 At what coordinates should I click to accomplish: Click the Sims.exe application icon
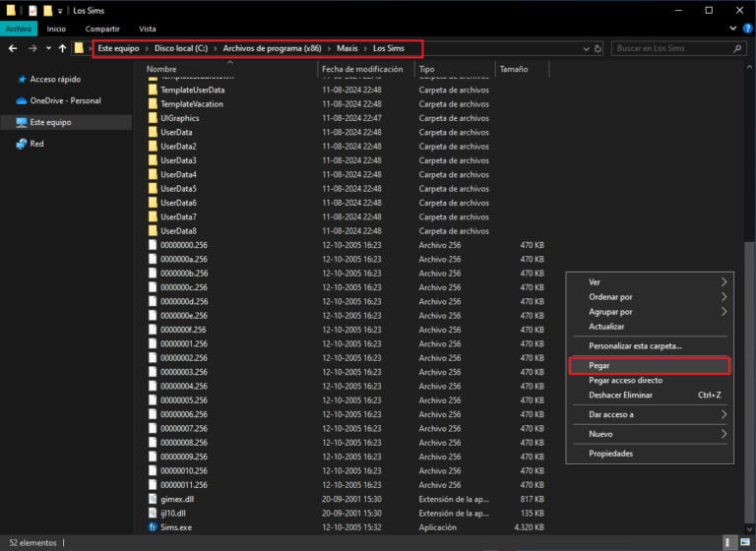[x=153, y=527]
